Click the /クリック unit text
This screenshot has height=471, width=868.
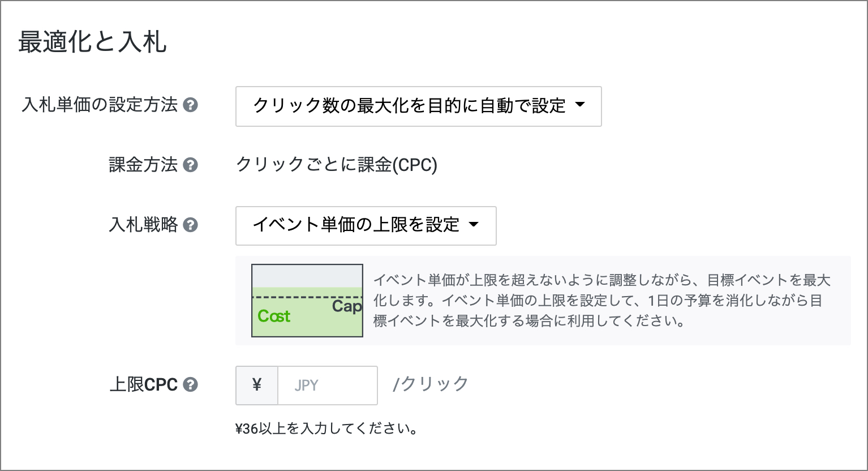click(x=431, y=384)
